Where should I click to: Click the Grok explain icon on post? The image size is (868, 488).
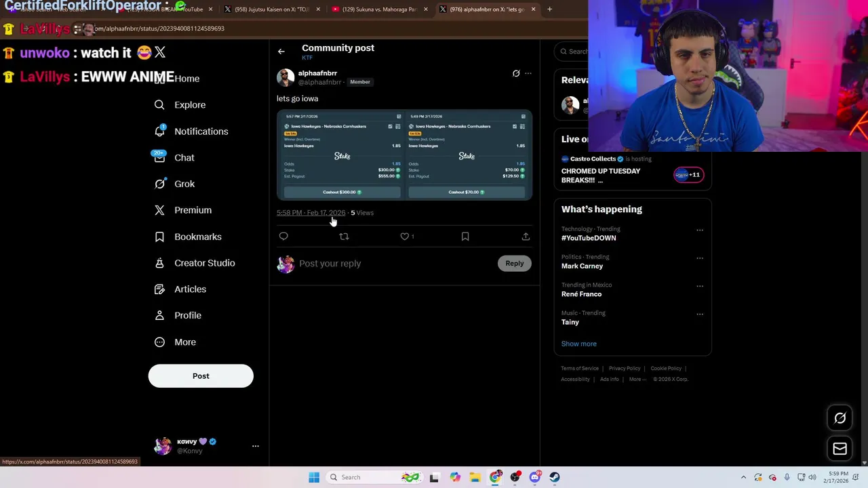pyautogui.click(x=516, y=73)
